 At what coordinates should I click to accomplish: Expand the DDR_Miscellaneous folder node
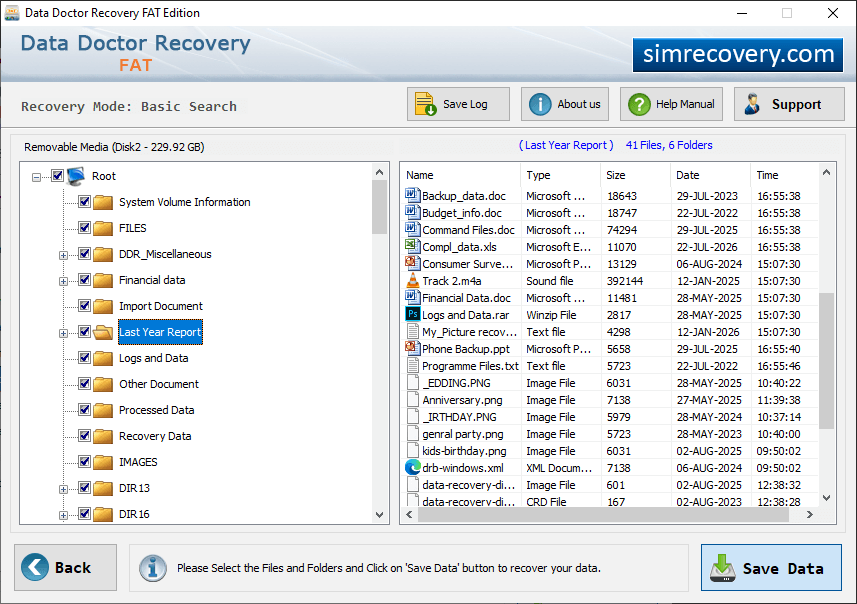[x=63, y=255]
